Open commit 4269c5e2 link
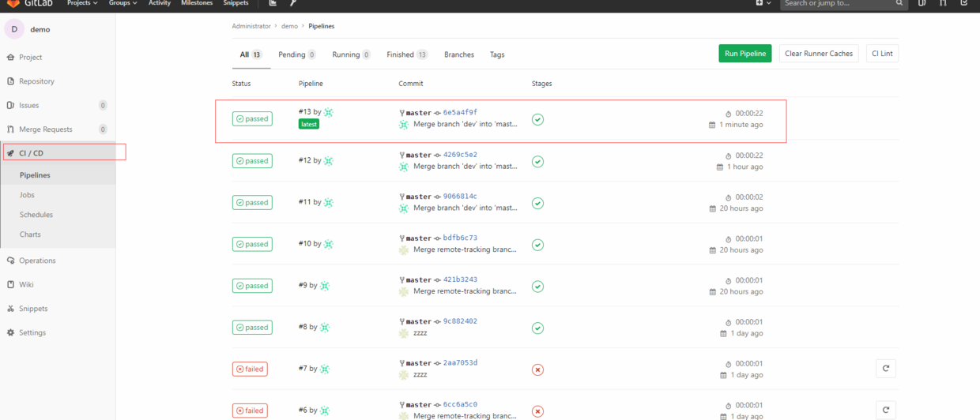Viewport: 980px width, 420px height. pos(460,155)
